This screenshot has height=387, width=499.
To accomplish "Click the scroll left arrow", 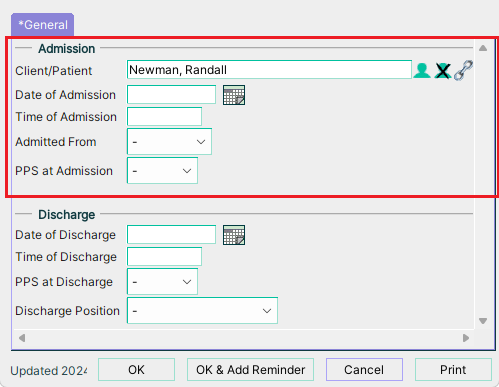I will pos(22,338).
